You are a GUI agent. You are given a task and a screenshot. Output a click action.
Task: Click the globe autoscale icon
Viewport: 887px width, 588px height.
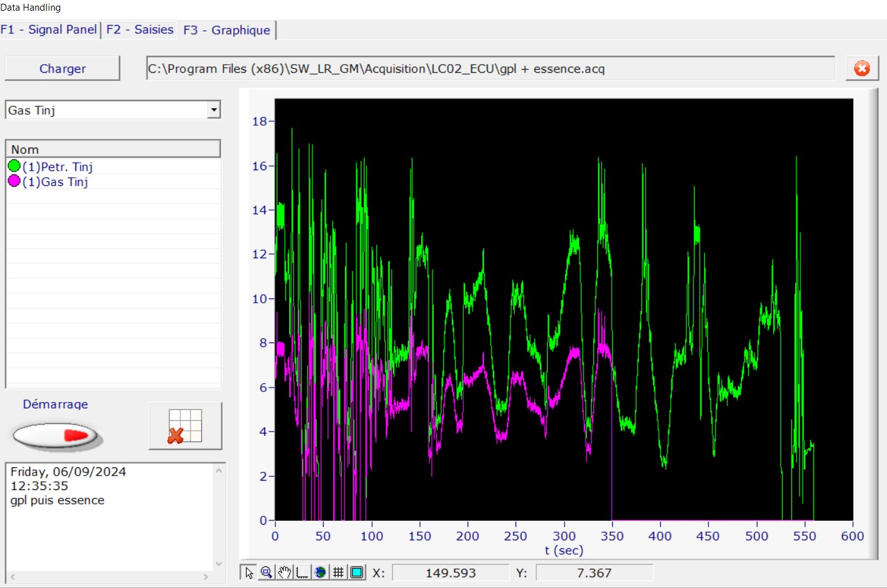321,572
